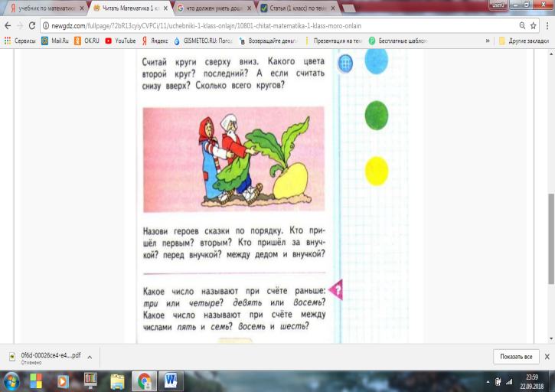Open the downloaded 0f6d pdf file

point(45,357)
